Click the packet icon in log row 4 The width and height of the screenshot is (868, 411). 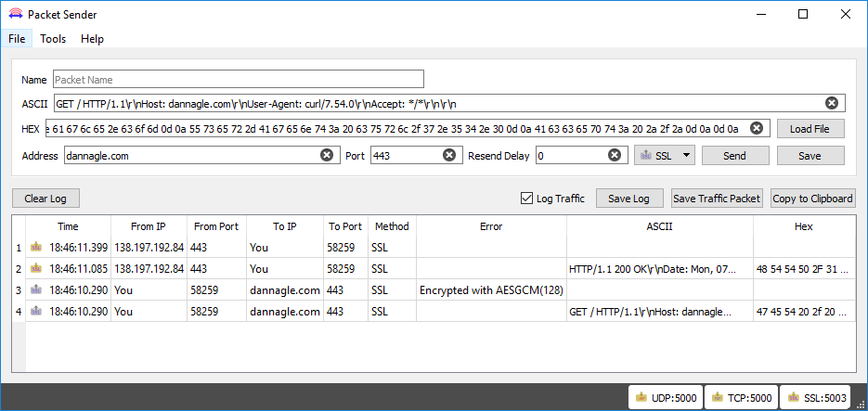pos(36,311)
